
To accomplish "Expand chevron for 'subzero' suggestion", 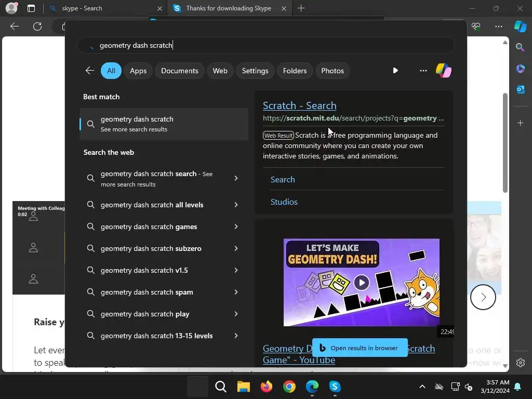I will [x=236, y=248].
